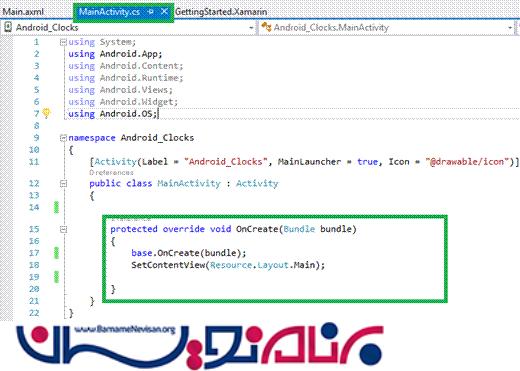Click the green change marker on line 14
The image size is (520, 371).
[56, 207]
